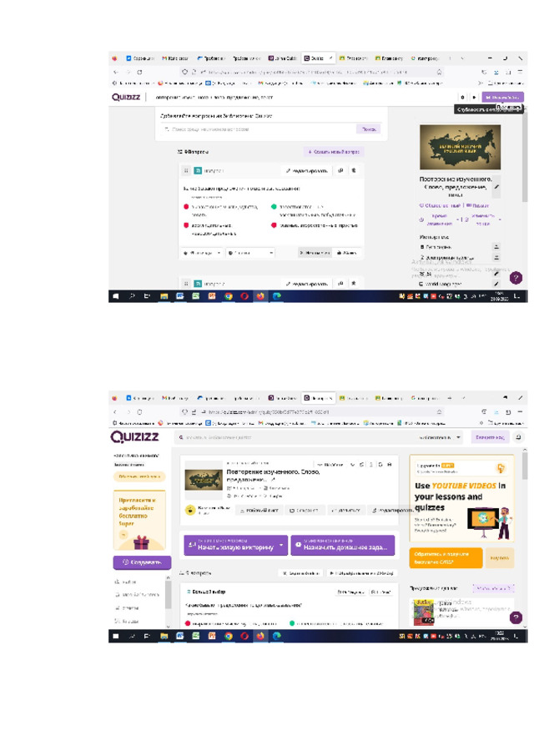Click the Русский language link in the editor
The image size is (534, 756).
[x=477, y=206]
